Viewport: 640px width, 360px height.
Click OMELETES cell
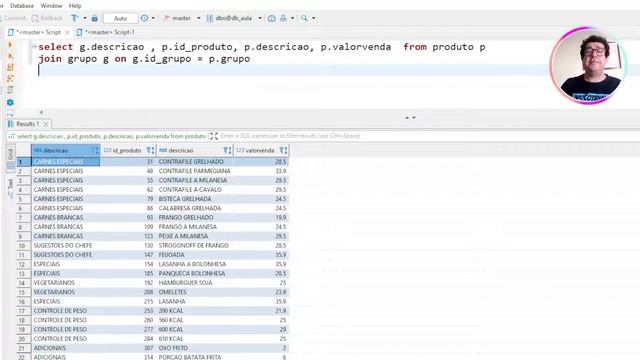coord(194,292)
